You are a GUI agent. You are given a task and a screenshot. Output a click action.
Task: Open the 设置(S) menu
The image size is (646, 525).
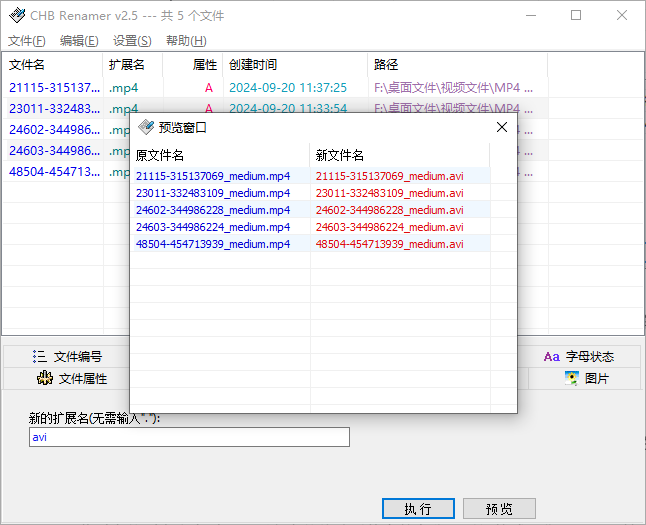[x=132, y=41]
